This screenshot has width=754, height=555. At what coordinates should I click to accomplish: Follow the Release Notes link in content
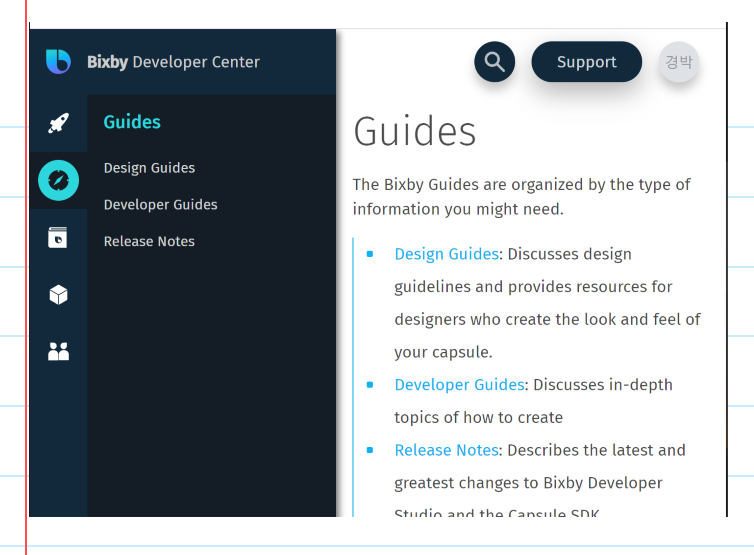click(446, 450)
